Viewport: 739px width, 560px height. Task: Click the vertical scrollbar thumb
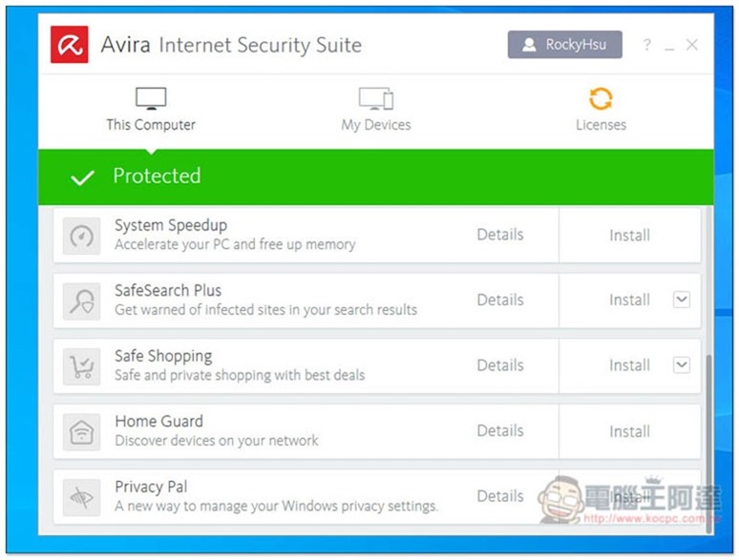pyautogui.click(x=707, y=445)
